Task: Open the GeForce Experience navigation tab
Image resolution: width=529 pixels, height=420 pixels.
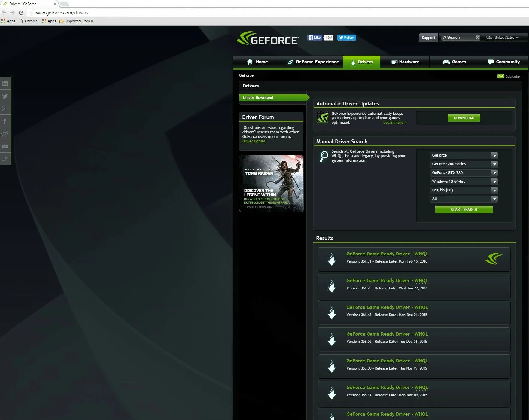Action: (313, 62)
